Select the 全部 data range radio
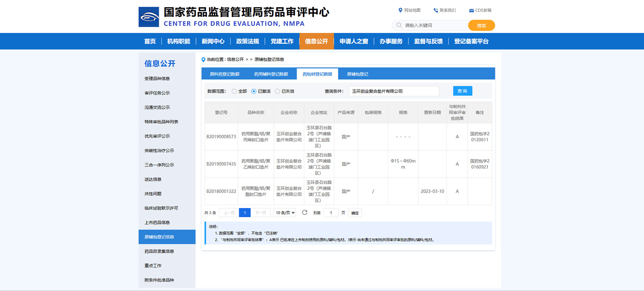644x291 pixels. click(x=234, y=91)
